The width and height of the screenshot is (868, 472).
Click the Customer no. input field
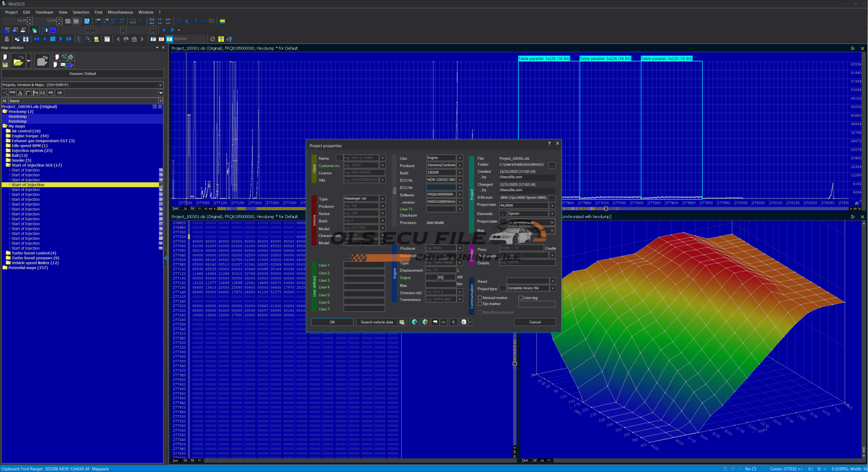(x=361, y=165)
